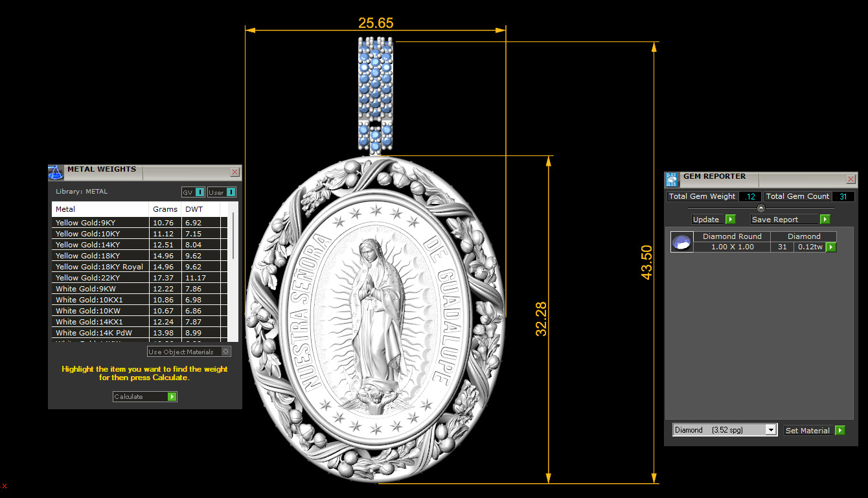Click the Metal column header
Screen dimensions: 868x498
pyautogui.click(x=100, y=209)
